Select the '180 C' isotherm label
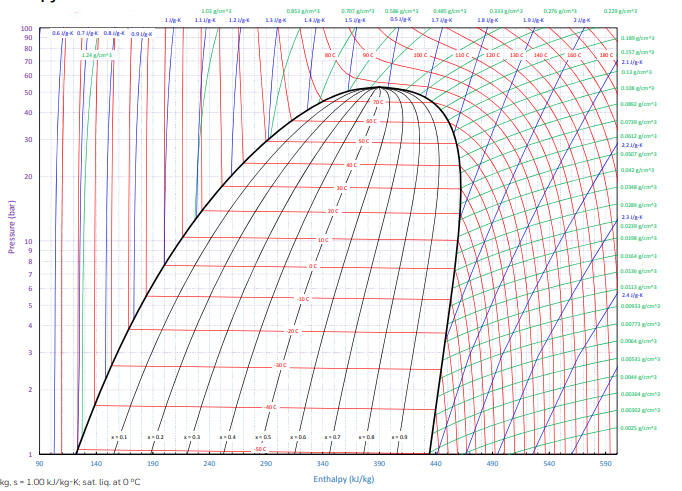This screenshot has width=682, height=491. 606,55
